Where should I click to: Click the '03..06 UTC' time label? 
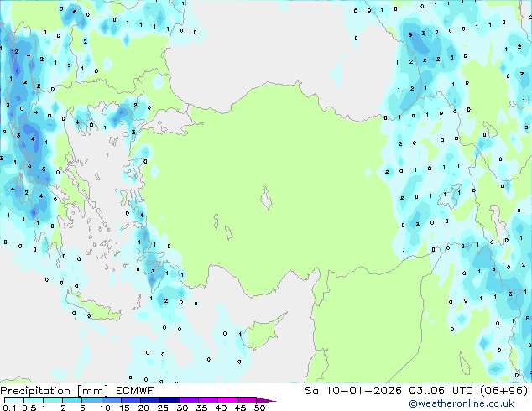[441, 391]
